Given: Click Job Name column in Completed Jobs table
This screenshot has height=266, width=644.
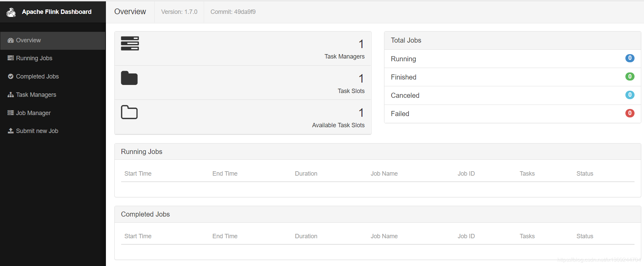Looking at the screenshot, I should coord(384,236).
